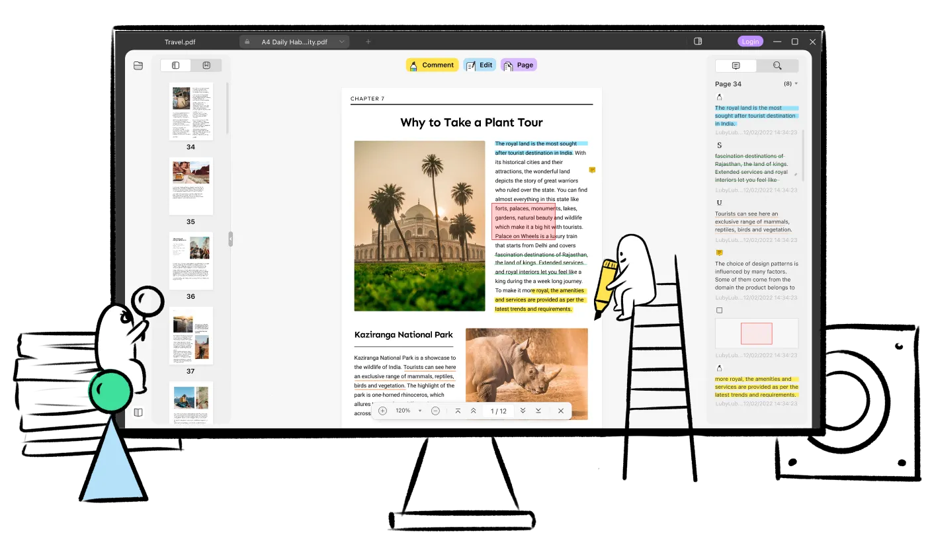Click the "CHAPTER 7" label

[x=367, y=99]
